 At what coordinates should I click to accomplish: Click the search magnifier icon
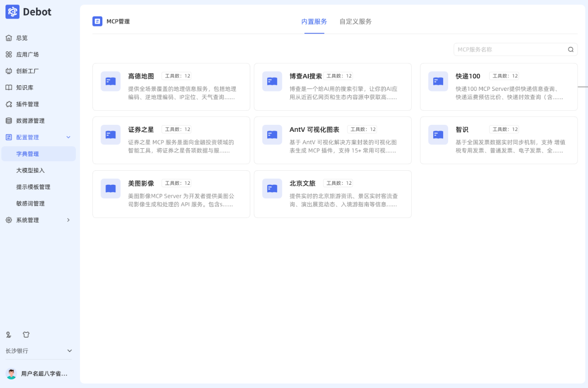pyautogui.click(x=571, y=49)
